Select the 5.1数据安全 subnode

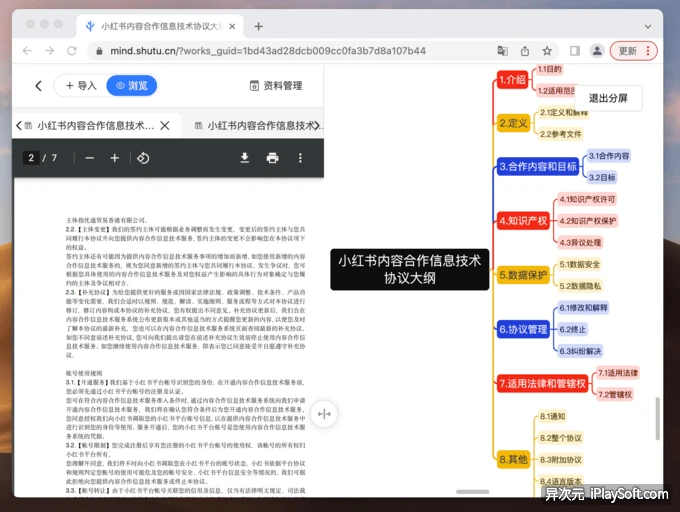[x=580, y=264]
